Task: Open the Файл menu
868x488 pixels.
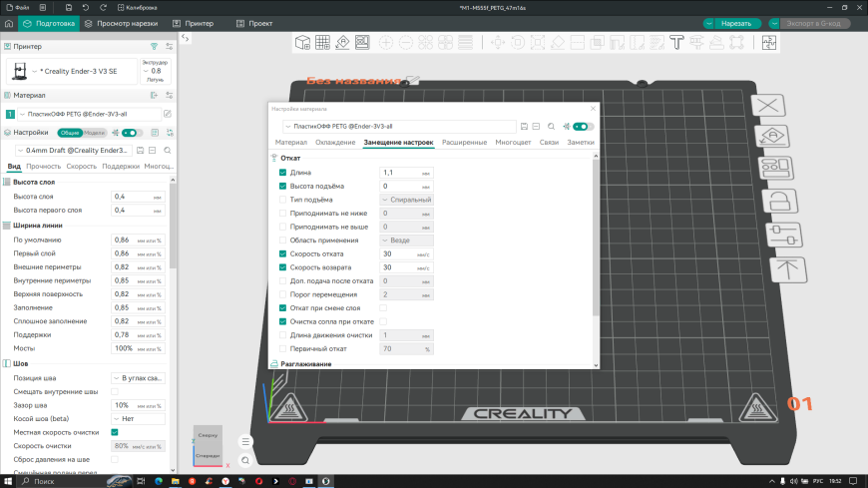Action: [x=18, y=8]
